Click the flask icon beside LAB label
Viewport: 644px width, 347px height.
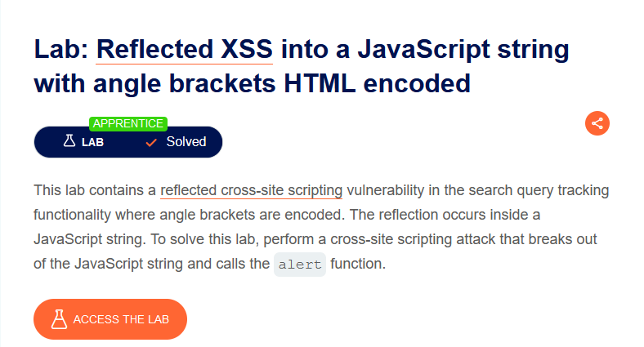[69, 142]
